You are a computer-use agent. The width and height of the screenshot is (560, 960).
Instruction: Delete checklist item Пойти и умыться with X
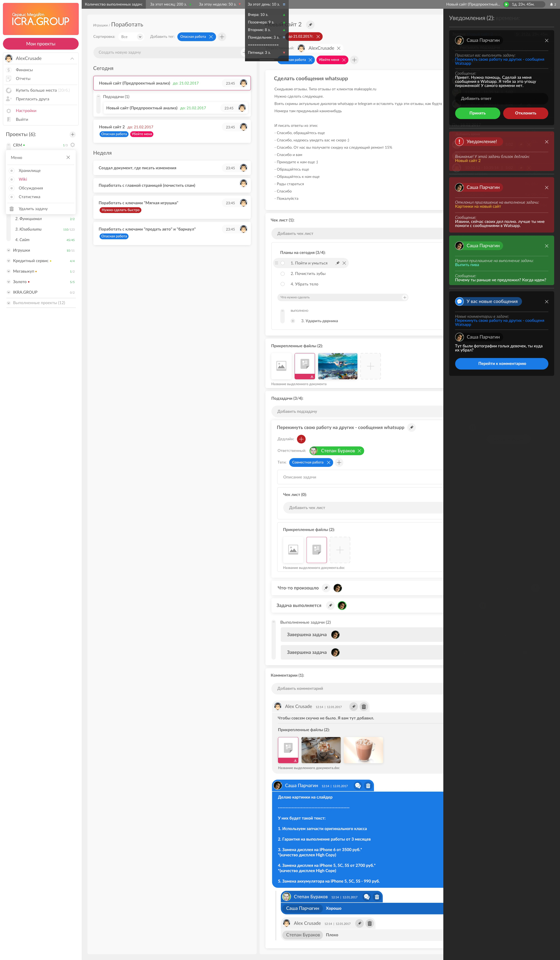pos(344,263)
